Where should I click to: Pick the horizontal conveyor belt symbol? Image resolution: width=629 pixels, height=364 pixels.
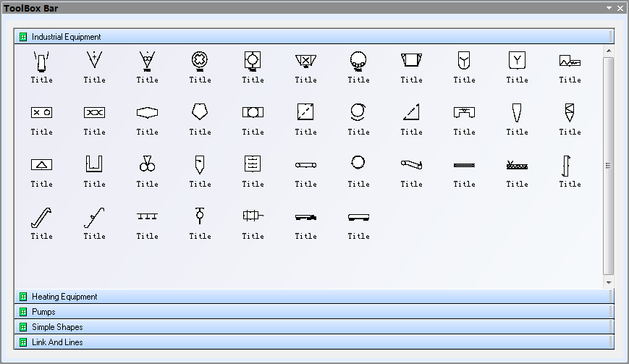[305, 164]
